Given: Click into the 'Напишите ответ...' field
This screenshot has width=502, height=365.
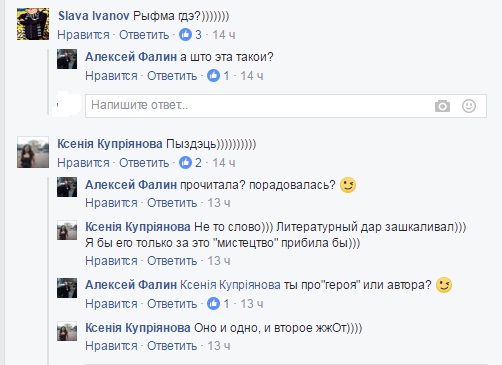Looking at the screenshot, I should (x=286, y=106).
